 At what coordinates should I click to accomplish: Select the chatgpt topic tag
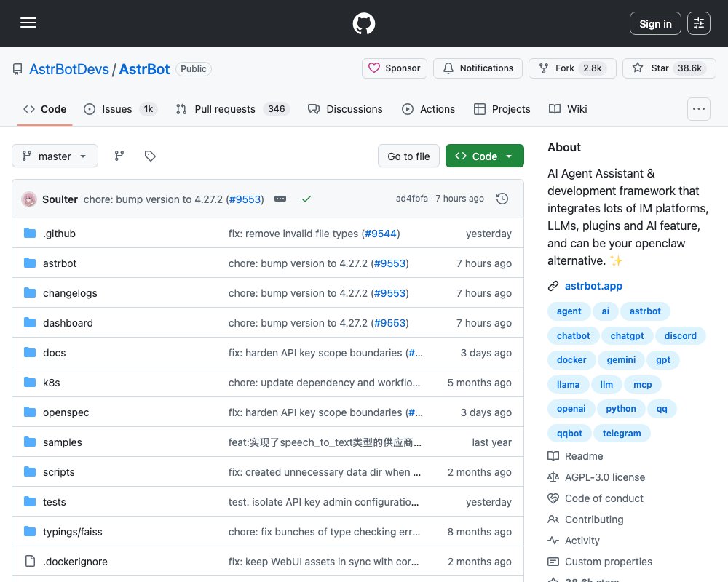(627, 335)
